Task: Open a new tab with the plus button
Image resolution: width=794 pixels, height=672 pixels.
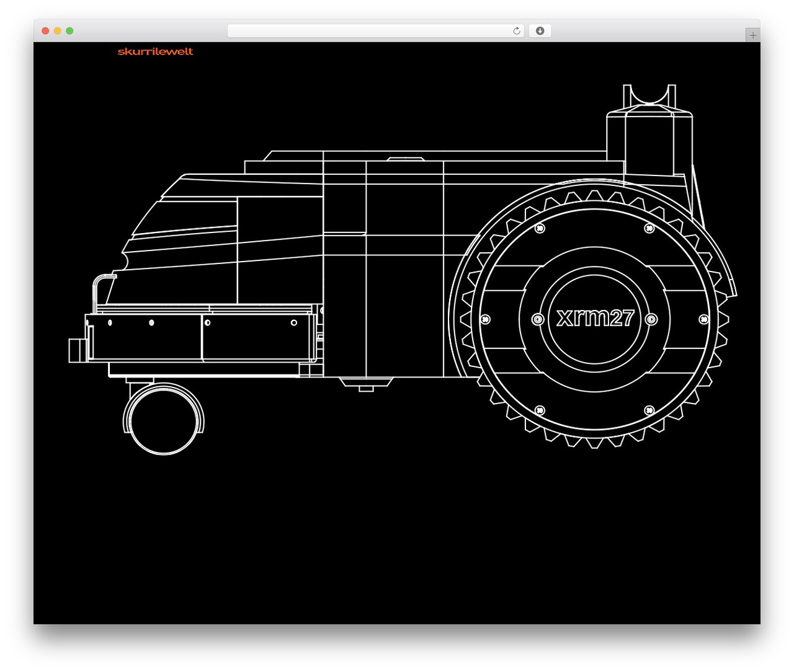Action: click(752, 35)
